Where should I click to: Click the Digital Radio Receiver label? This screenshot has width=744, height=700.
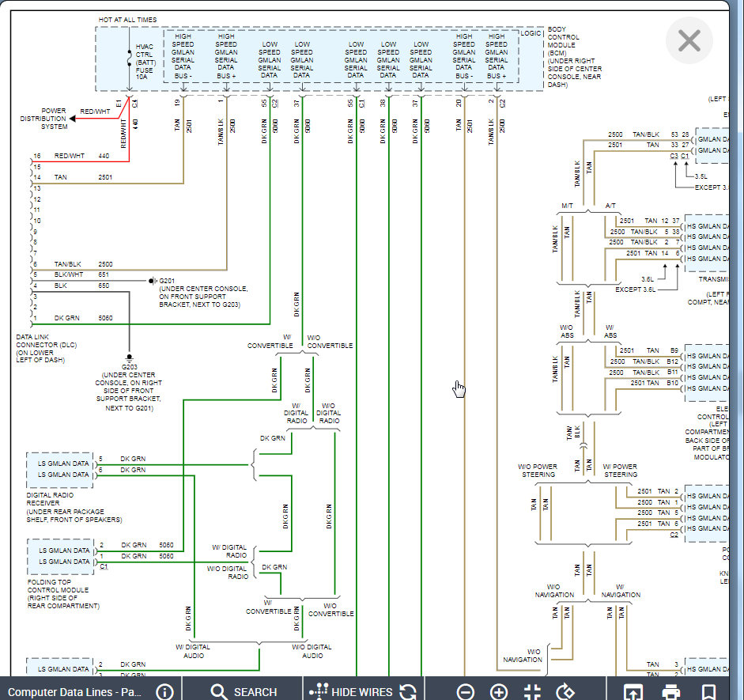coord(74,507)
